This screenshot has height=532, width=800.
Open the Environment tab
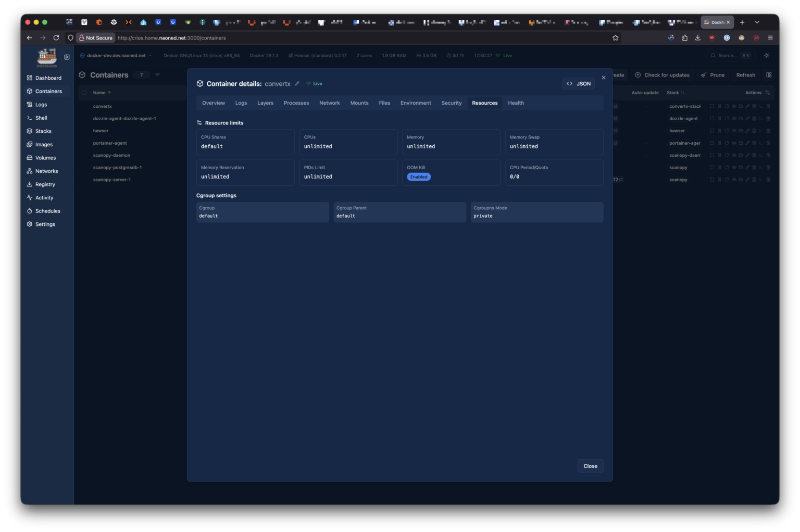[x=415, y=103]
